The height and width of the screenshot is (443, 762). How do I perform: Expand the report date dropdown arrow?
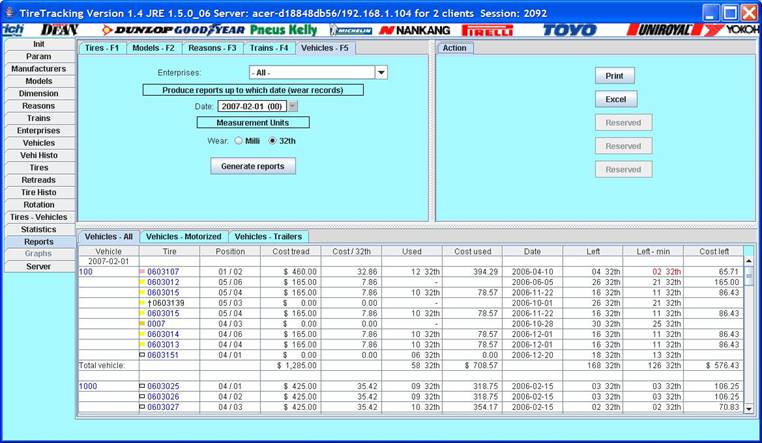292,106
